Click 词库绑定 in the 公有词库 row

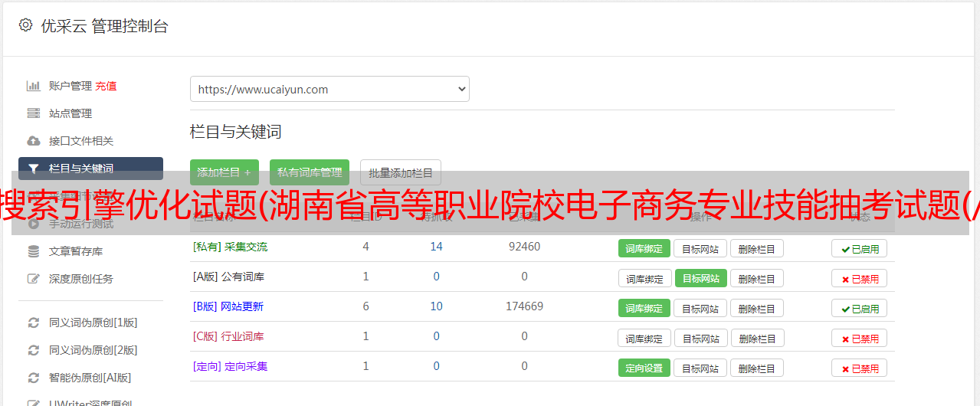click(x=644, y=278)
